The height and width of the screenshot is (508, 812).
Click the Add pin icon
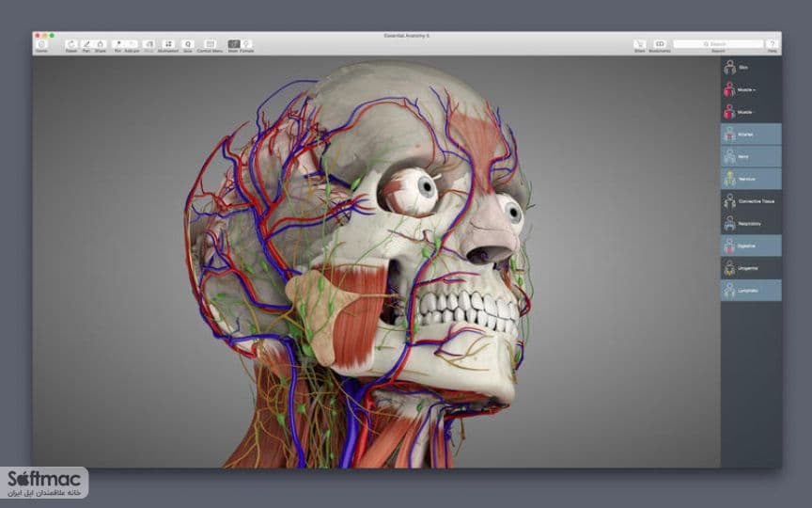pos(133,44)
